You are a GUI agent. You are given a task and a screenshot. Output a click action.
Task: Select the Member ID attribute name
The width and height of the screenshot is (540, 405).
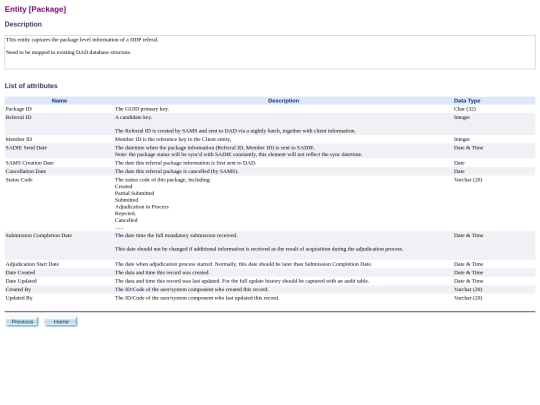point(19,139)
